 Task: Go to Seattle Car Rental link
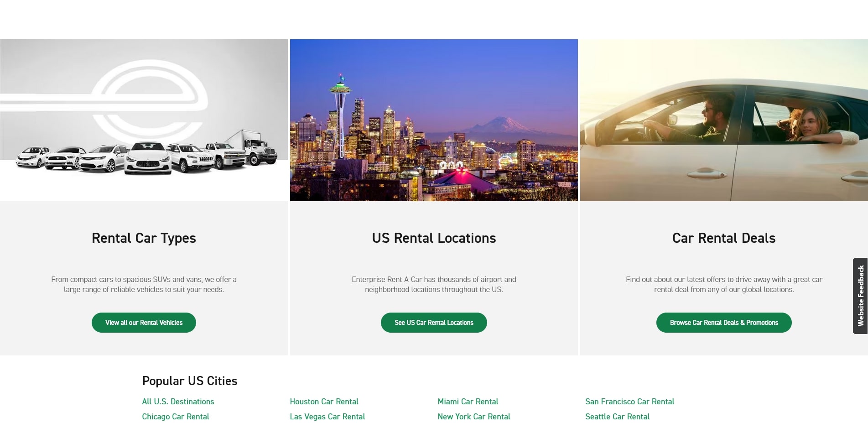pos(618,417)
